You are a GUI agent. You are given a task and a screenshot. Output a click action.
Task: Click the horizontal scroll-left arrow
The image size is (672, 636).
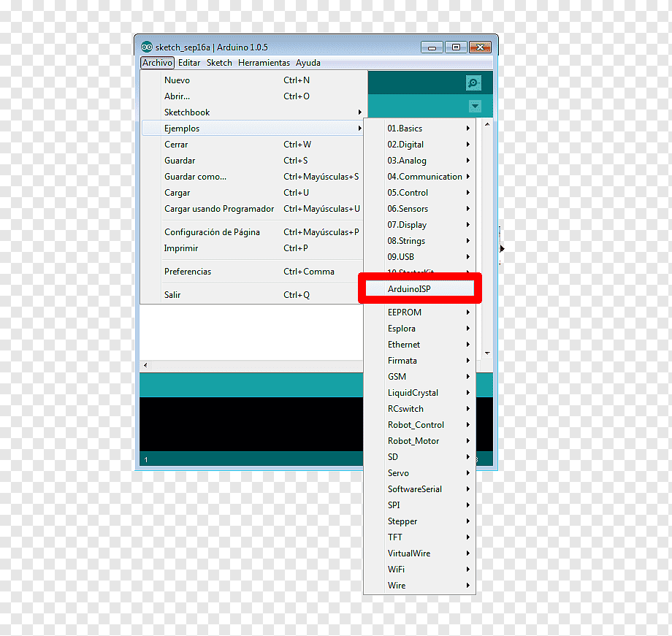click(x=145, y=365)
